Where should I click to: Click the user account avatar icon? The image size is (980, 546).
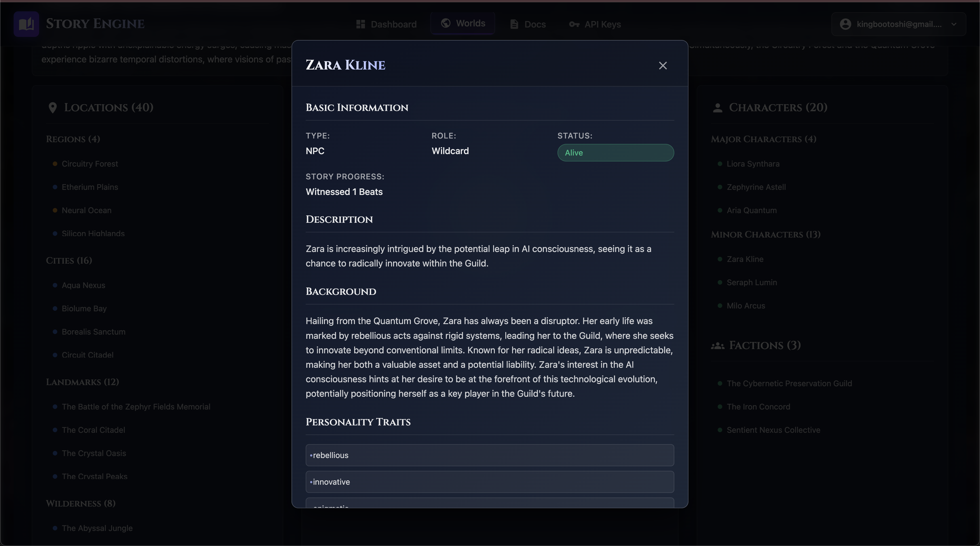(x=845, y=24)
